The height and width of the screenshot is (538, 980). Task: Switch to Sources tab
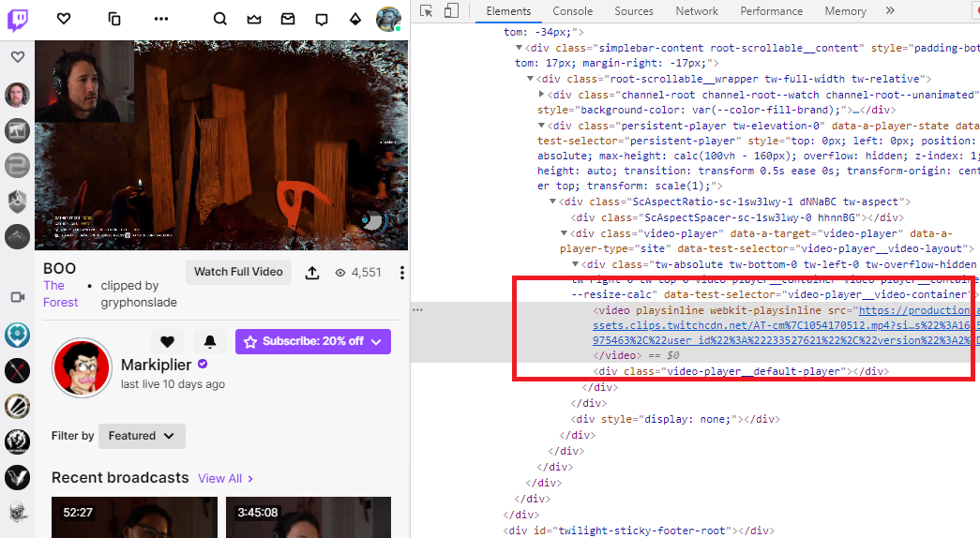click(x=634, y=11)
